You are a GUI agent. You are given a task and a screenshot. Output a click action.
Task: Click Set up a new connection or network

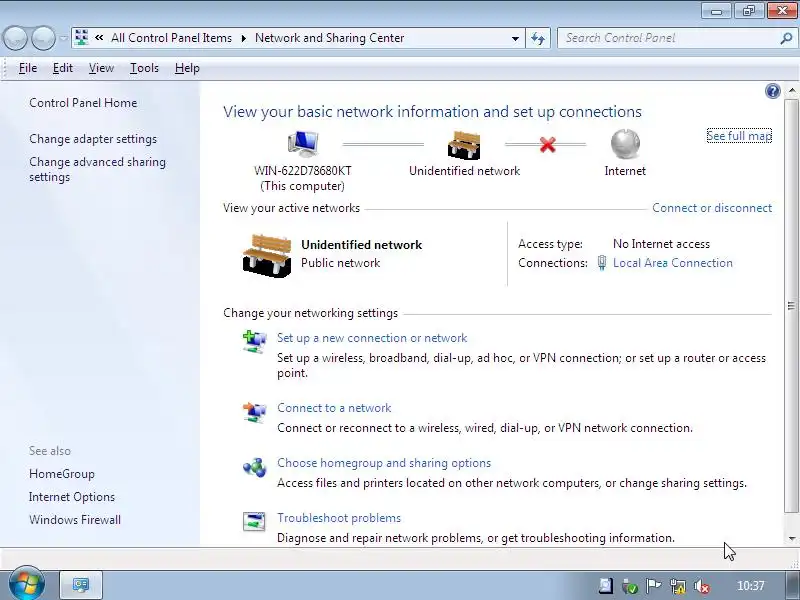tap(372, 338)
